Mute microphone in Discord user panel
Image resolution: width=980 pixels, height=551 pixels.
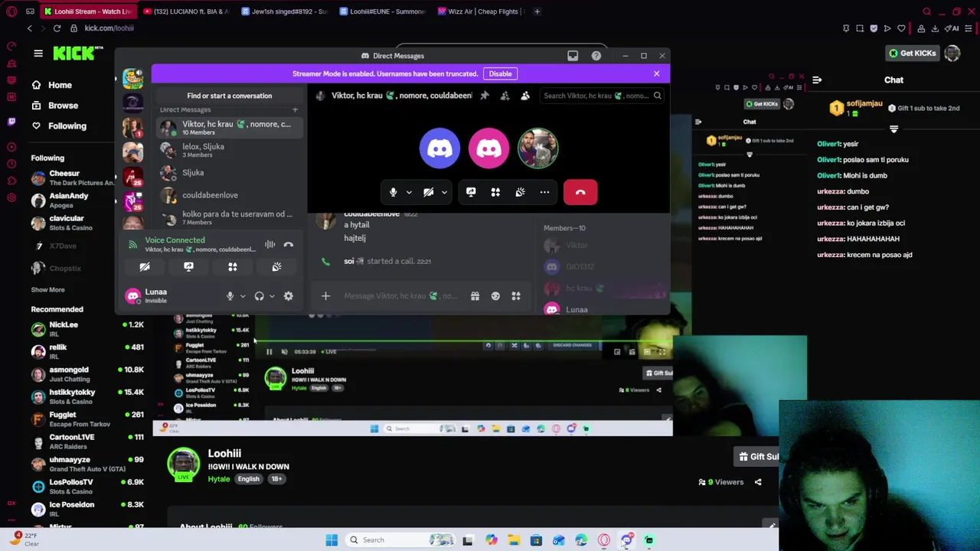[230, 296]
